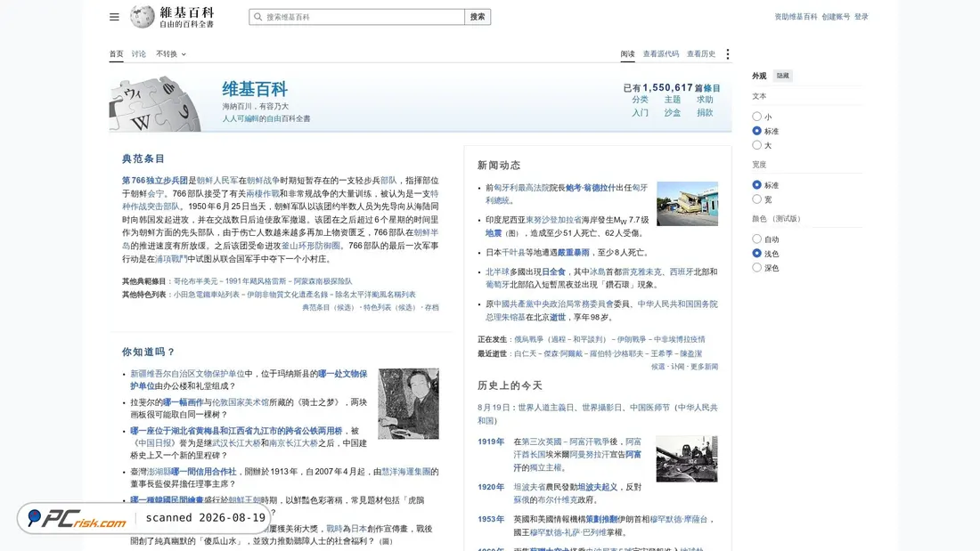Click the 登录 link

point(862,17)
